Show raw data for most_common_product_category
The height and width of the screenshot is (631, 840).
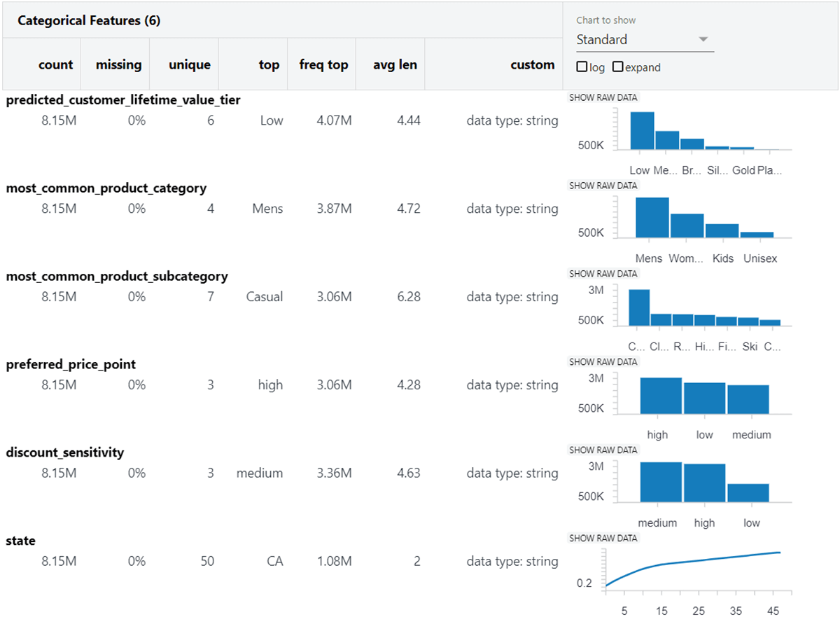(603, 186)
